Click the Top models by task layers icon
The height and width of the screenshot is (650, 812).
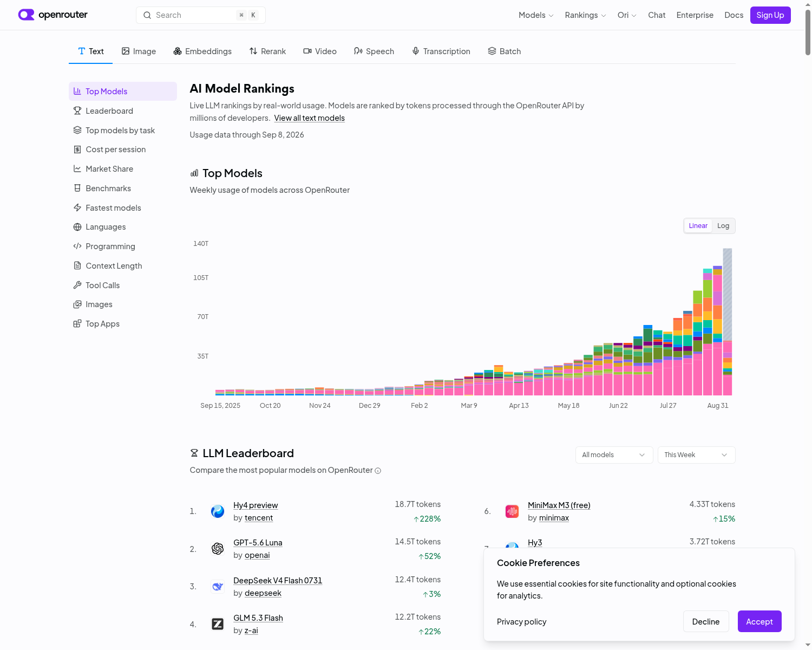point(77,130)
